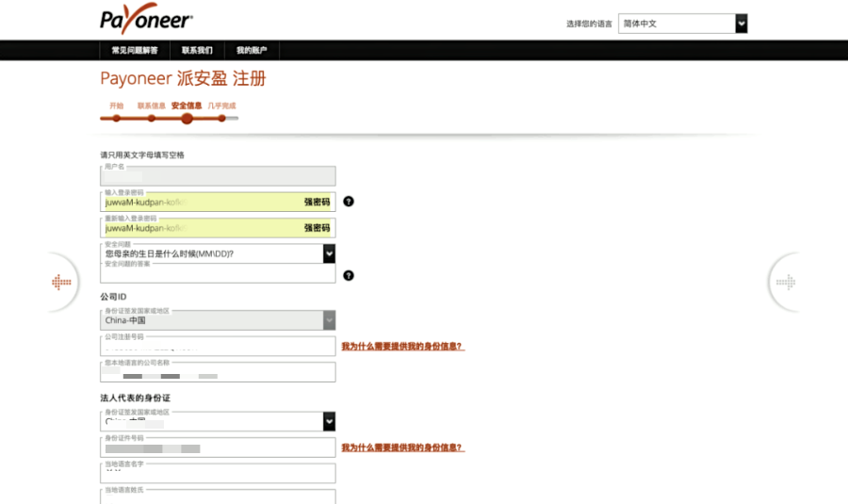Click the login password input field
The width and height of the screenshot is (848, 504).
click(203, 202)
